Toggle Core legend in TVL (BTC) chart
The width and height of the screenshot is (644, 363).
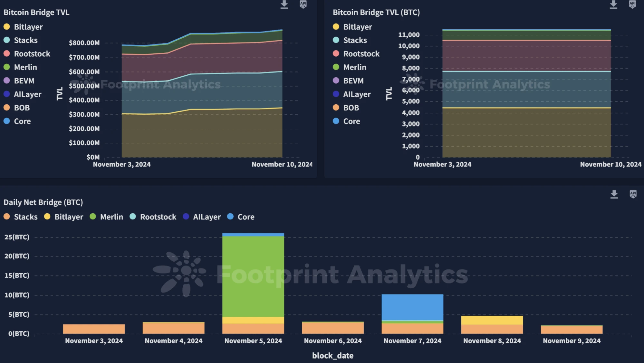(x=346, y=121)
